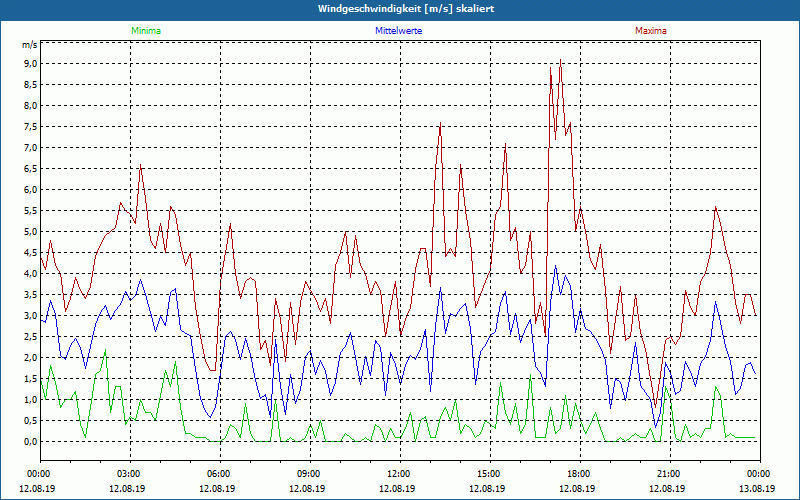Click the 4,5 y-axis value

[x=31, y=253]
